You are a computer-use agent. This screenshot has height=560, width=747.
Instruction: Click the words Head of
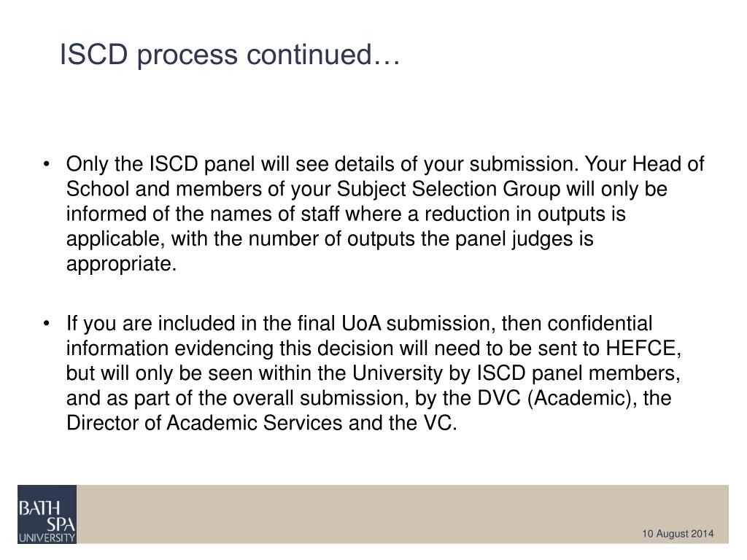pyautogui.click(x=668, y=164)
